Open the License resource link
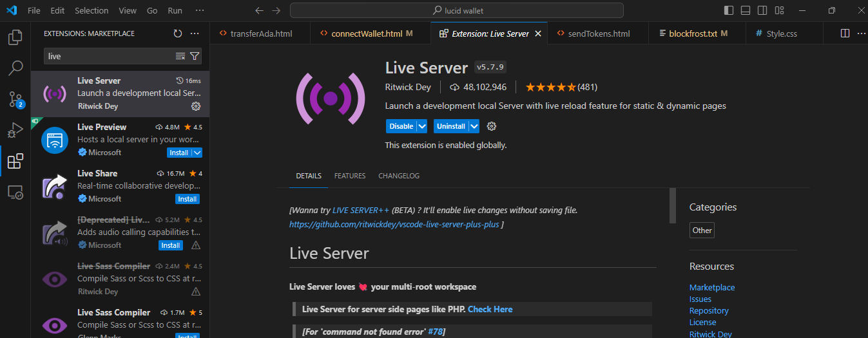 tap(703, 323)
